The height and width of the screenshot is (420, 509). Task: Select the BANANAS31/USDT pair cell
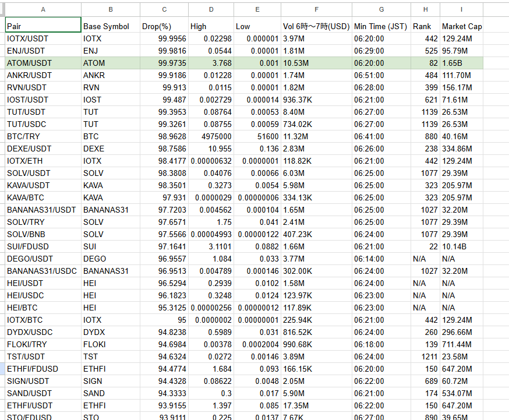click(43, 210)
